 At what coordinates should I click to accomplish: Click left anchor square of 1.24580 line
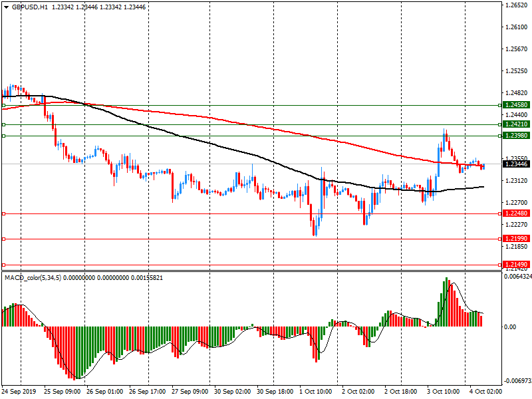(x=4, y=105)
